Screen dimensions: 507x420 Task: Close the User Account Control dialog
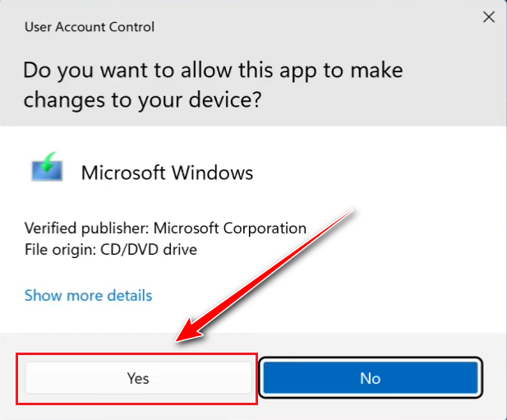(x=488, y=16)
